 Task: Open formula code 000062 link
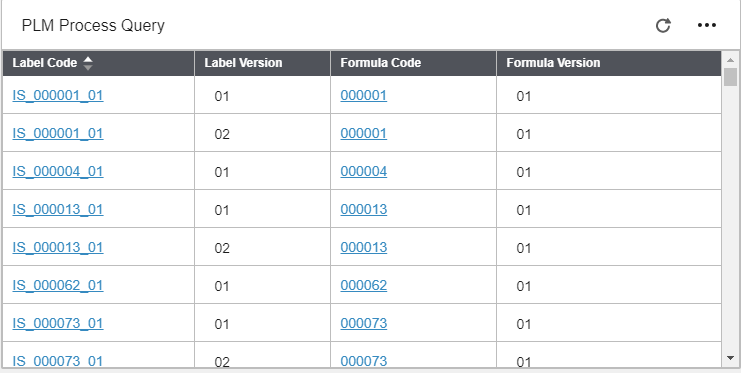(x=364, y=285)
